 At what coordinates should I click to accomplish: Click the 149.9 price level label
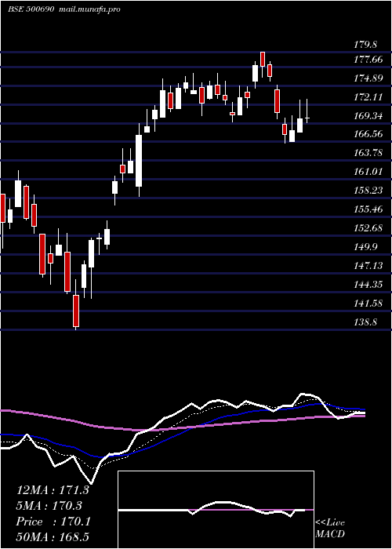(x=365, y=247)
